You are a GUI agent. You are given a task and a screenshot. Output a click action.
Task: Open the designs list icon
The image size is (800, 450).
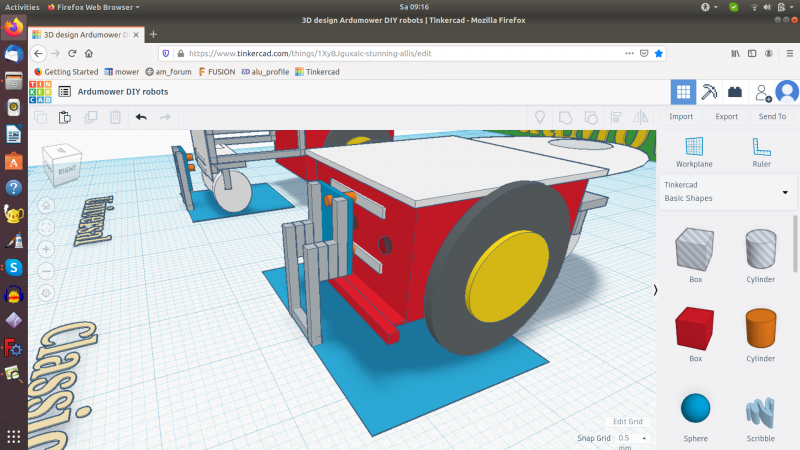click(x=64, y=92)
